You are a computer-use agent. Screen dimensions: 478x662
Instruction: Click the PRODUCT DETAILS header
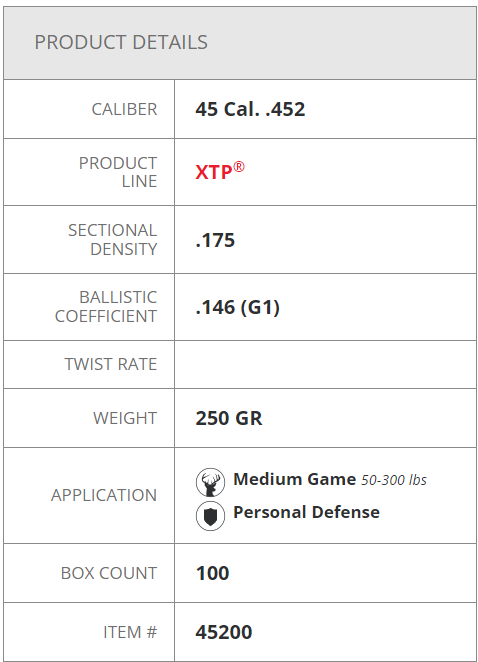(121, 42)
